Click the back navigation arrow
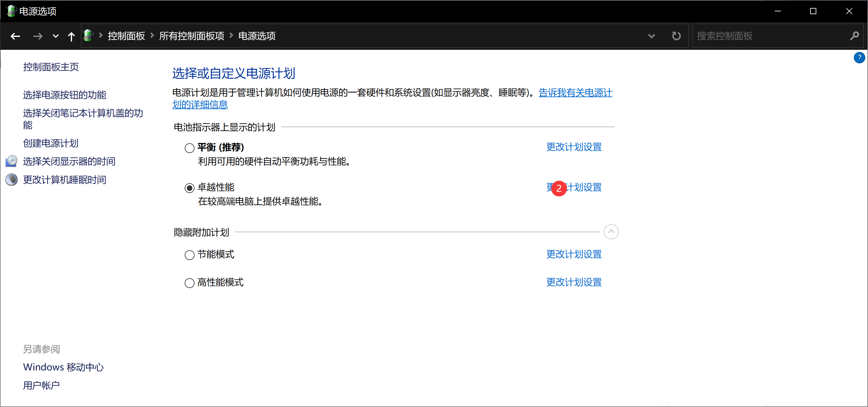The height and width of the screenshot is (407, 868). click(15, 36)
